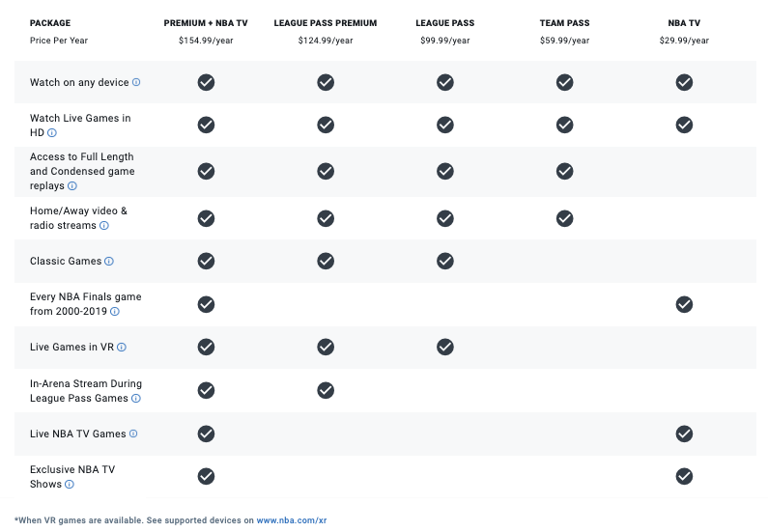The width and height of the screenshot is (768, 532).
Task: Open info icon for NBA Finals 2000-2019
Action: (115, 311)
